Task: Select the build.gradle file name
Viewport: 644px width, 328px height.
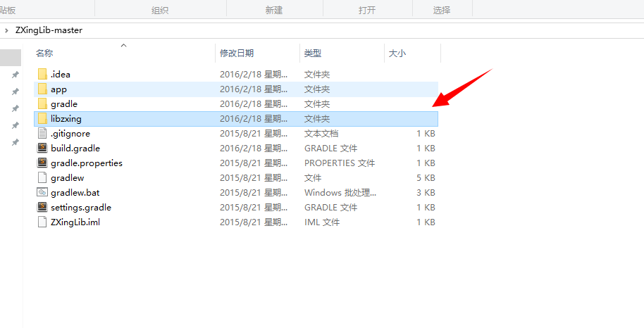Action: pos(75,149)
